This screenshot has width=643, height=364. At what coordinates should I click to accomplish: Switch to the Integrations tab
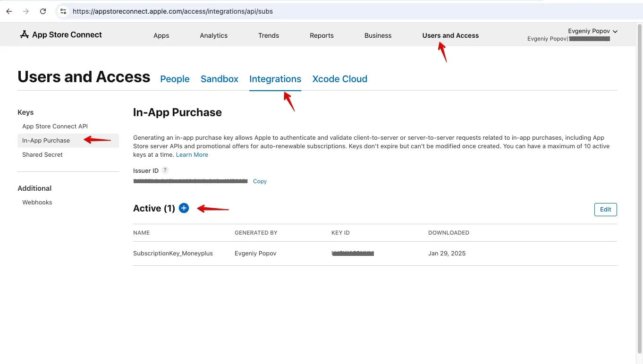pyautogui.click(x=275, y=79)
